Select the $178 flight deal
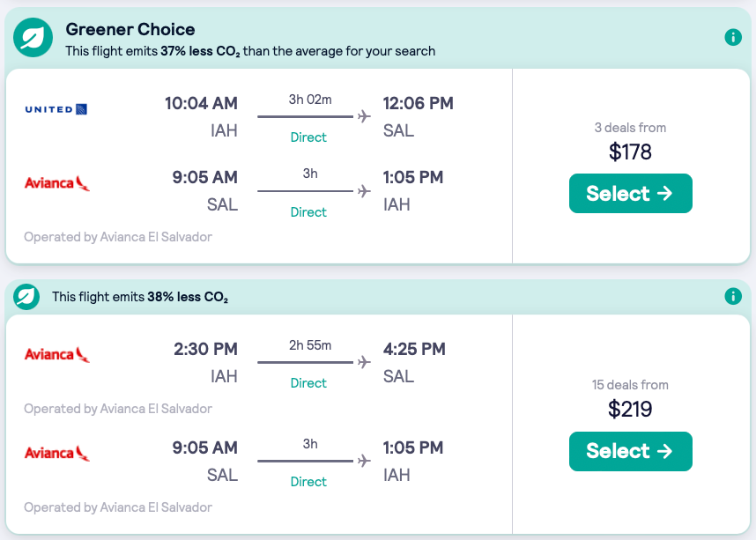Viewport: 756px width, 540px height. click(x=630, y=194)
